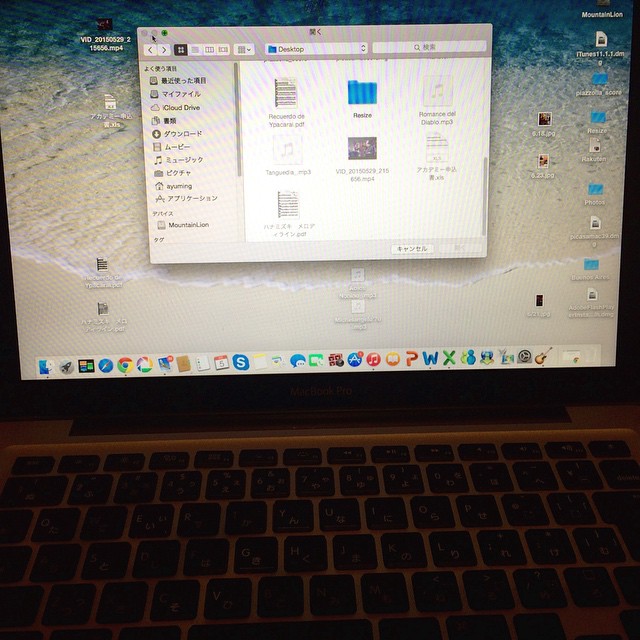The width and height of the screenshot is (640, 640).
Task: Open Calendar from the dock
Action: [x=222, y=362]
